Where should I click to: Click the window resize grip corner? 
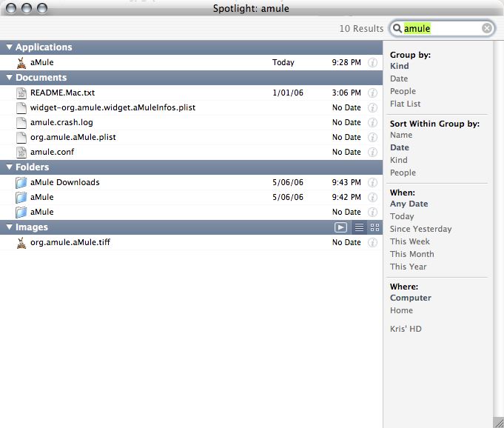499,423
